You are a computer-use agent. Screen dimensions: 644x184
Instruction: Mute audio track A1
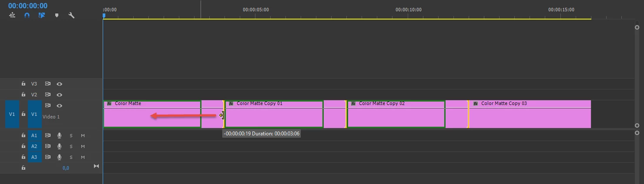click(x=83, y=135)
